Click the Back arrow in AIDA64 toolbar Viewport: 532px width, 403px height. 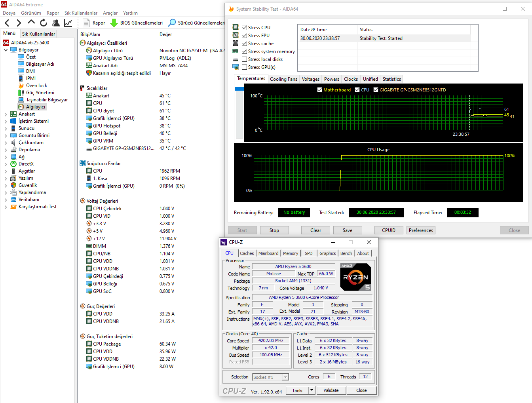(x=7, y=23)
